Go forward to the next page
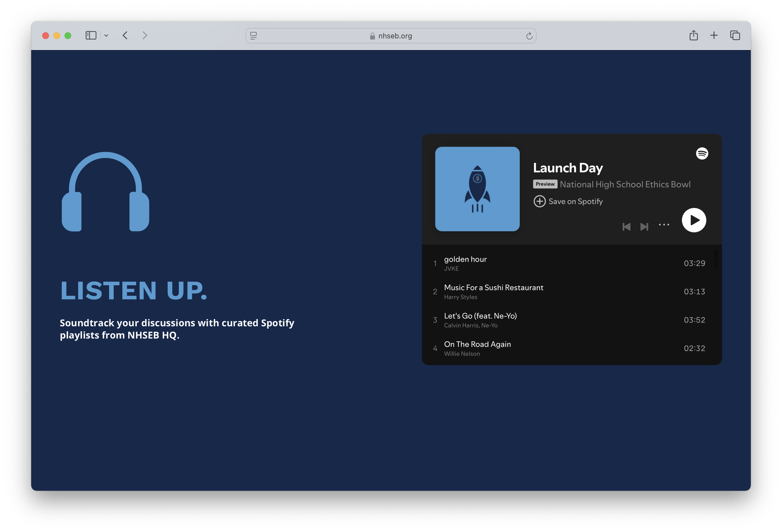The image size is (782, 532). [145, 35]
